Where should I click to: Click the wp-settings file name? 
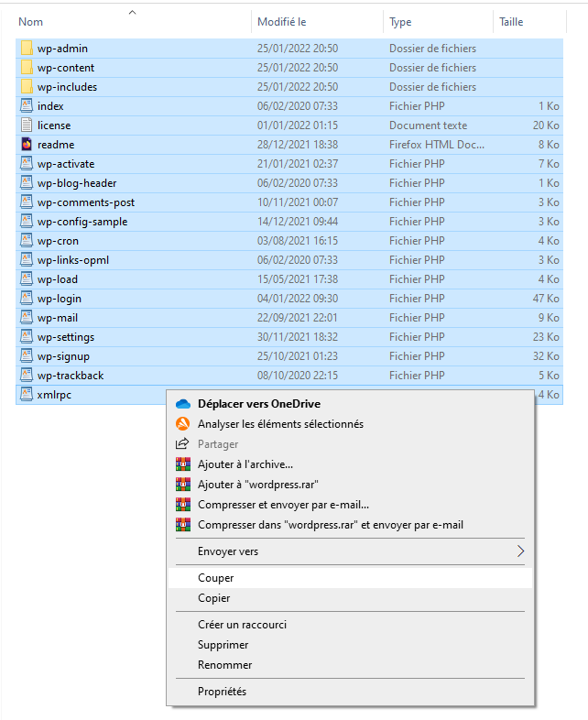click(66, 337)
